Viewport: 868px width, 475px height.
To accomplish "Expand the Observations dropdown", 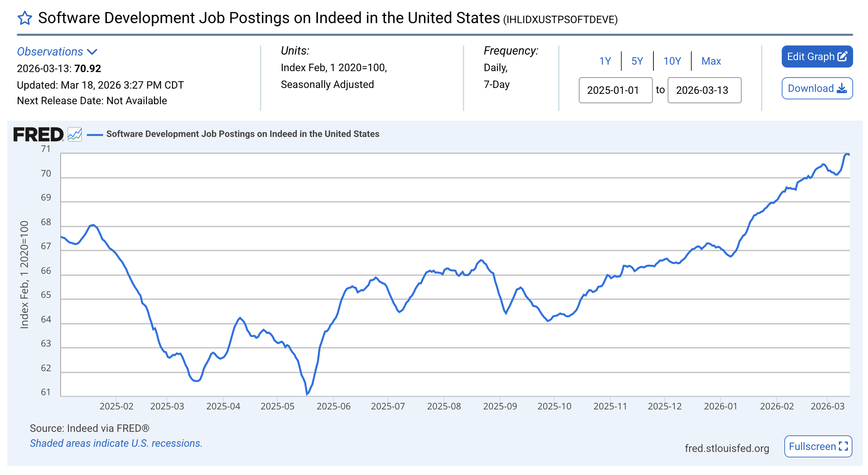I will click(50, 52).
